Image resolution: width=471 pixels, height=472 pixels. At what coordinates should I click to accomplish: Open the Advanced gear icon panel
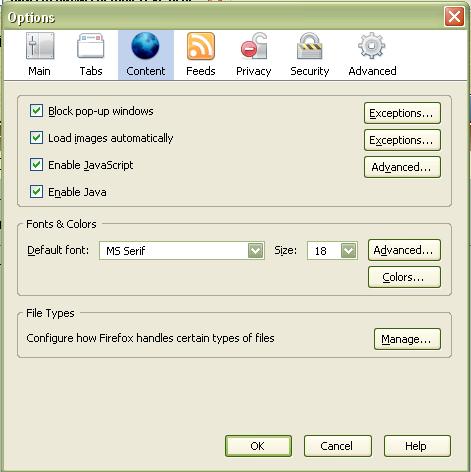point(372,46)
